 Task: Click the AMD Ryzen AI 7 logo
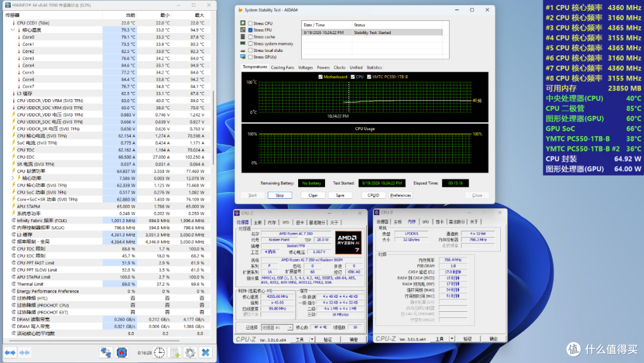coord(348,242)
